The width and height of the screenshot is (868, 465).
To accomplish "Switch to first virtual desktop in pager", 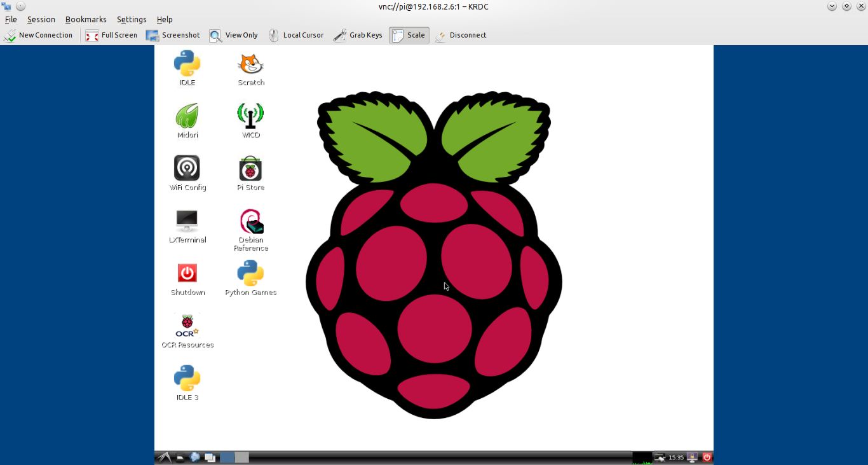I will [x=227, y=457].
